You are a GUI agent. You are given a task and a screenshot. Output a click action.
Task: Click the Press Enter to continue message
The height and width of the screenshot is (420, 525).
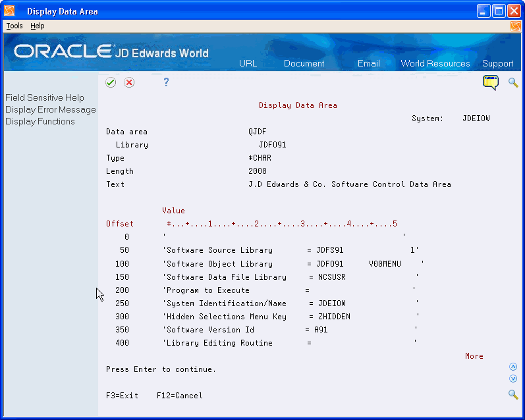(161, 369)
